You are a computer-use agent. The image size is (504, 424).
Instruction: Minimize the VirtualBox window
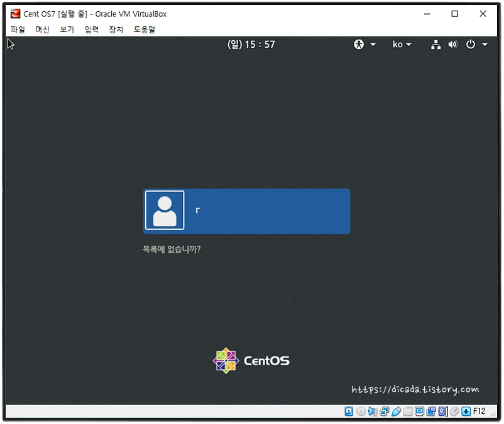click(427, 14)
